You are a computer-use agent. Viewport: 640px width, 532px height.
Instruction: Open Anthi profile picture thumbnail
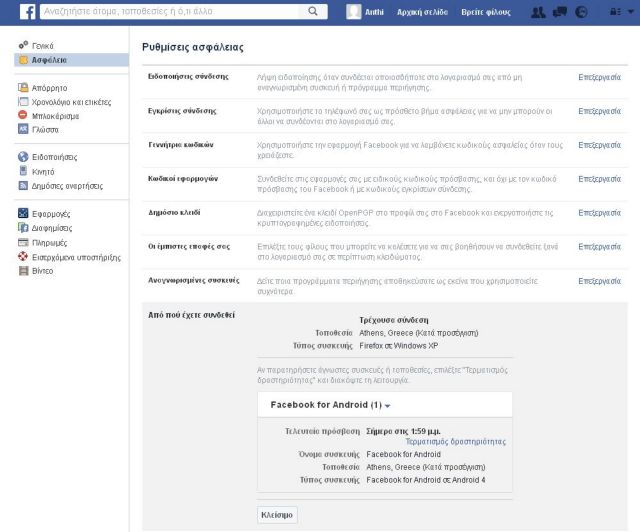353,12
